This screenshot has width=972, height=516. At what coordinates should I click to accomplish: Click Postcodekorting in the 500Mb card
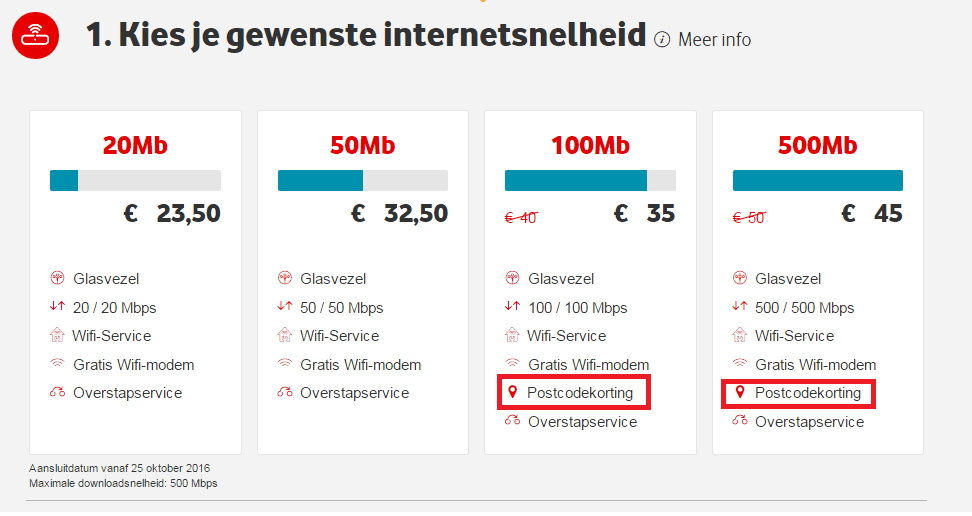808,393
